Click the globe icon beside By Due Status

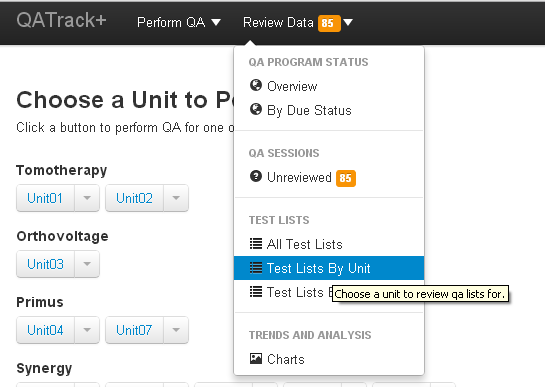pyautogui.click(x=256, y=109)
